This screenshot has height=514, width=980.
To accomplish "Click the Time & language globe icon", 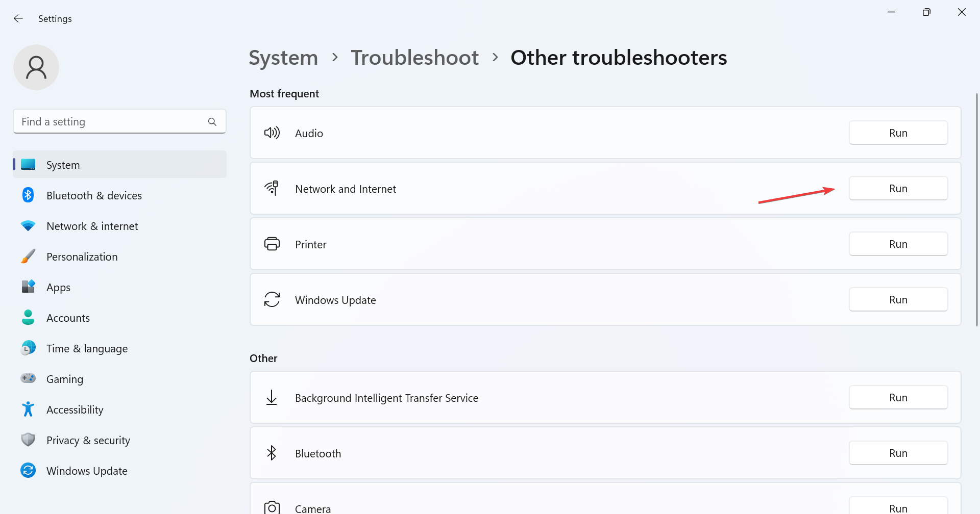I will [x=28, y=348].
